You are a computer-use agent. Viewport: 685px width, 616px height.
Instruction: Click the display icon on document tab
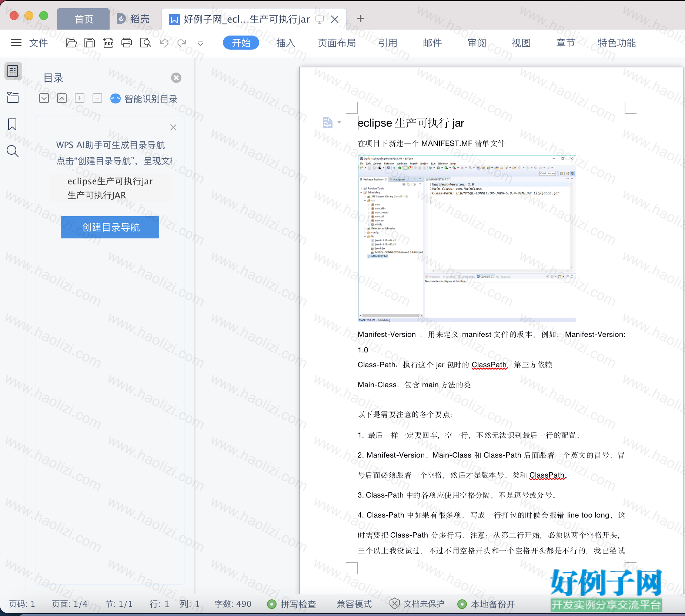pos(319,19)
